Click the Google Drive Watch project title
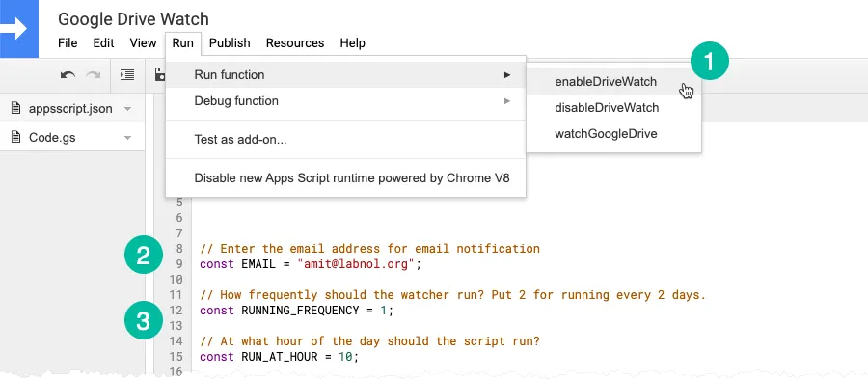This screenshot has height=380, width=868. tap(133, 19)
